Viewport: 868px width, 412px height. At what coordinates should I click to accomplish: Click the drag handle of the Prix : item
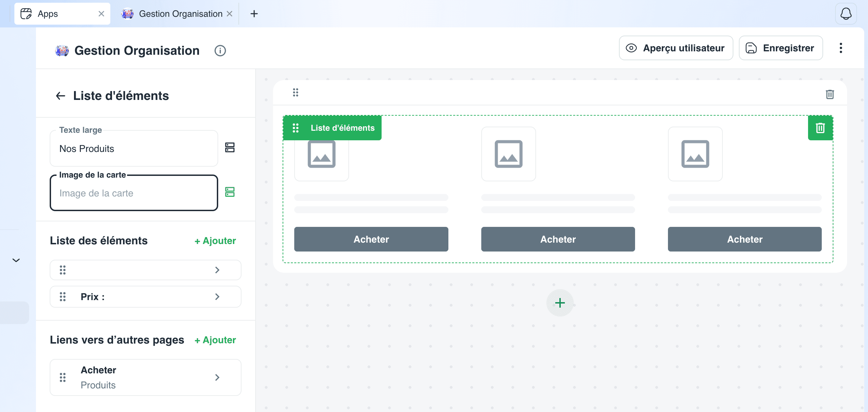63,297
